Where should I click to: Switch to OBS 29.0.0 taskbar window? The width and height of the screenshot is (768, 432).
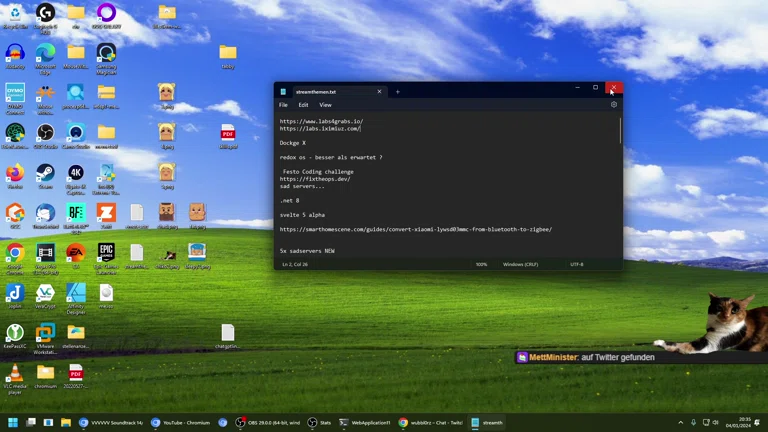(x=268, y=422)
